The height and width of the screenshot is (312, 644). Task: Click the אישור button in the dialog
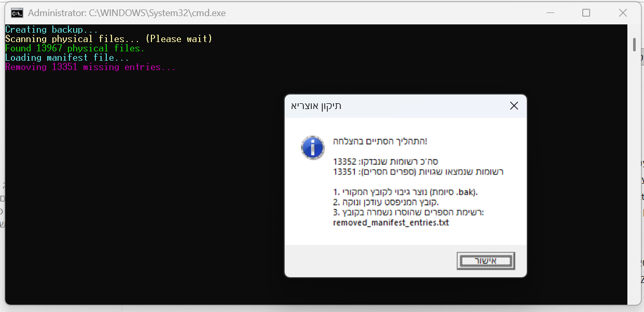coord(485,261)
